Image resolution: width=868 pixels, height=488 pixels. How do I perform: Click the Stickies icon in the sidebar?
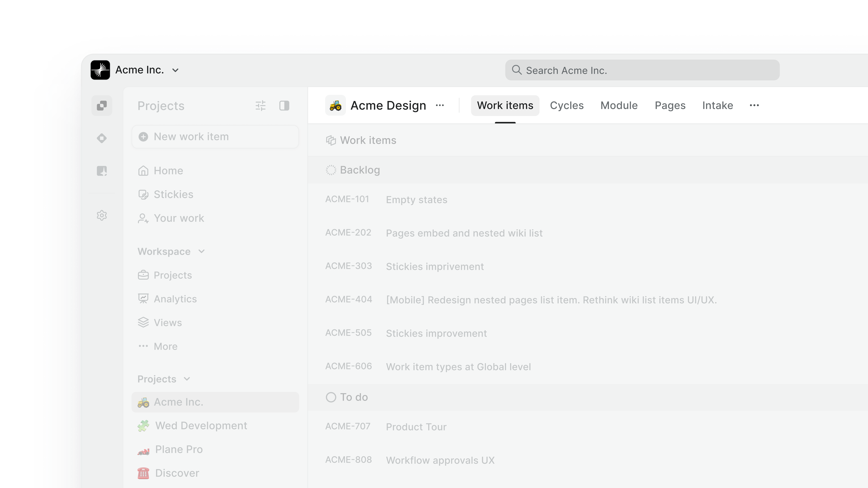[143, 194]
